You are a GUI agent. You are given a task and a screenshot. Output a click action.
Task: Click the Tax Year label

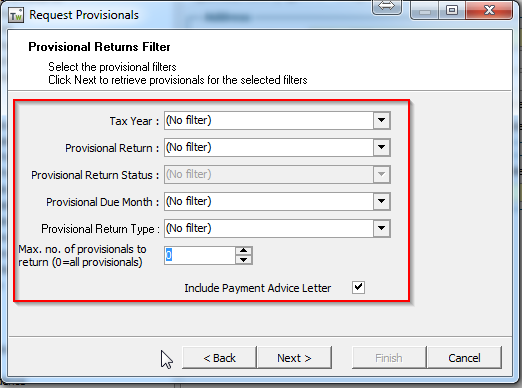(x=134, y=121)
